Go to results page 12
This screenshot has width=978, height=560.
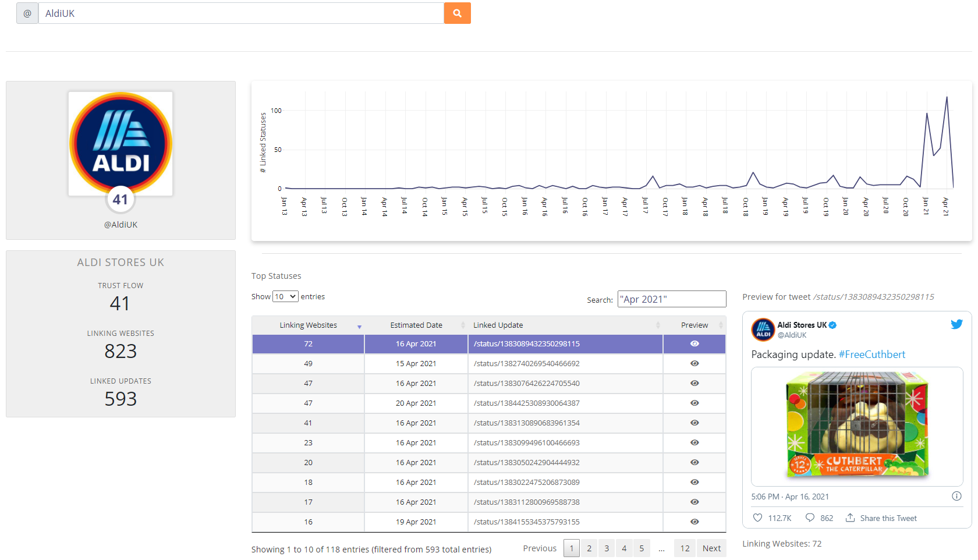685,548
